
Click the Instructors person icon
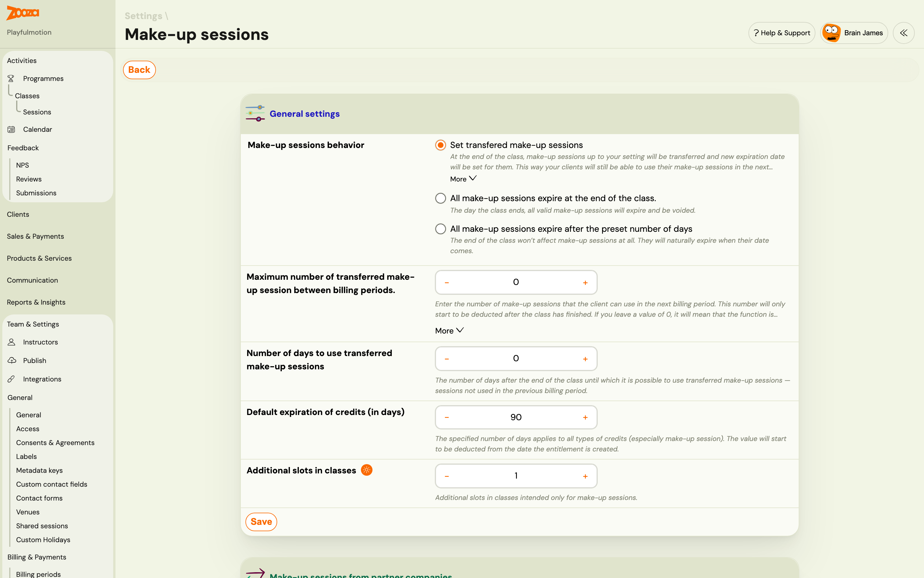[12, 342]
